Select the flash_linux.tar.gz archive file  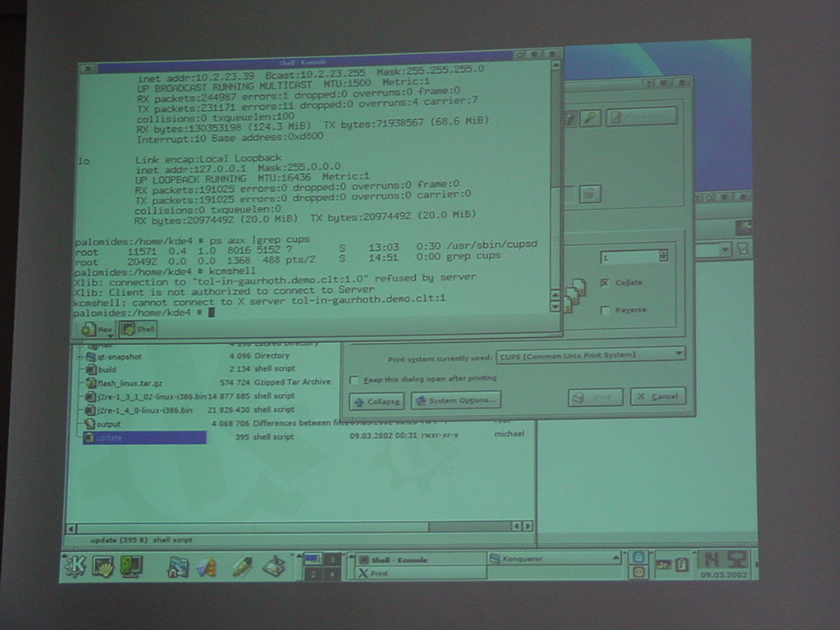point(130,382)
